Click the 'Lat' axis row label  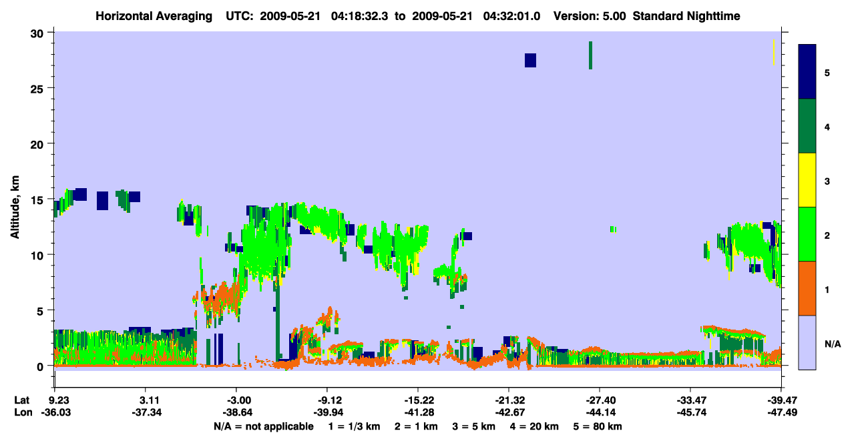coord(21,400)
